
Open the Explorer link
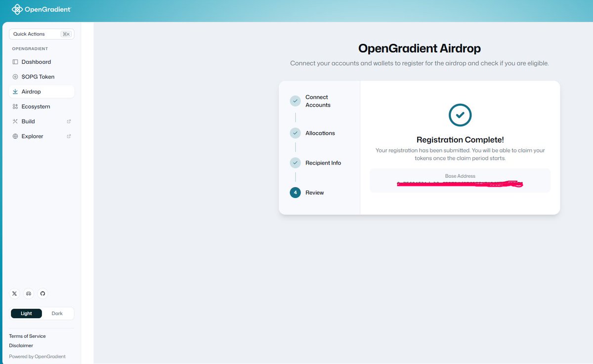pos(42,136)
